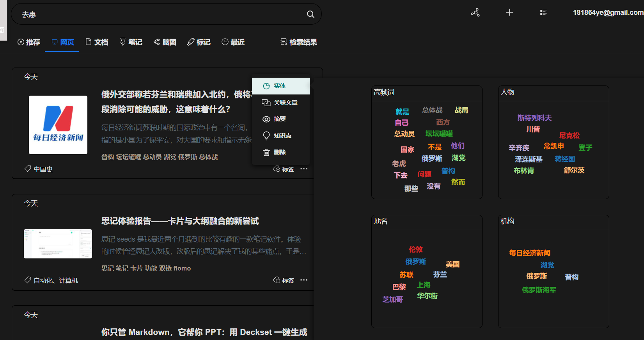This screenshot has width=644, height=340.
Task: Select high-frequency word 然而
Action: click(458, 182)
